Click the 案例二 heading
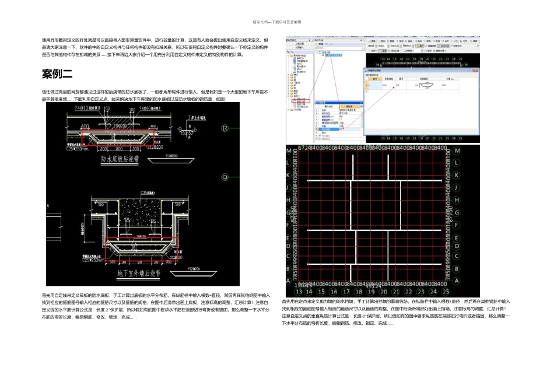The width and height of the screenshot is (554, 392). (57, 74)
